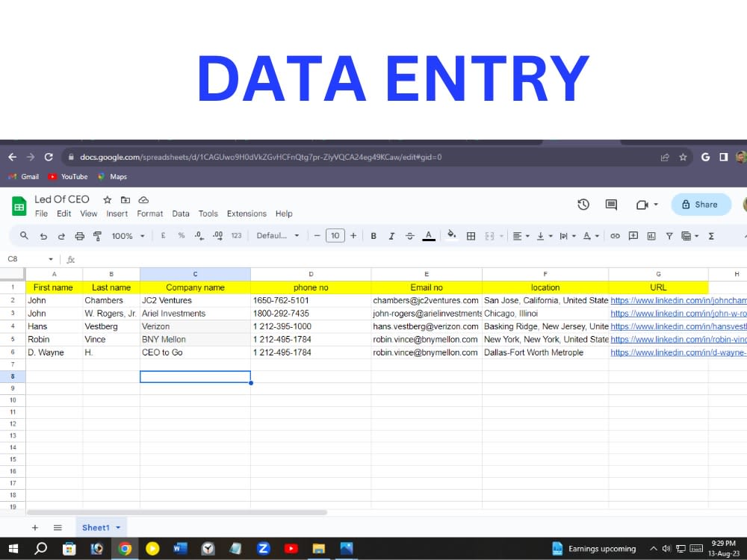Insert chart icon in toolbar

pos(651,236)
